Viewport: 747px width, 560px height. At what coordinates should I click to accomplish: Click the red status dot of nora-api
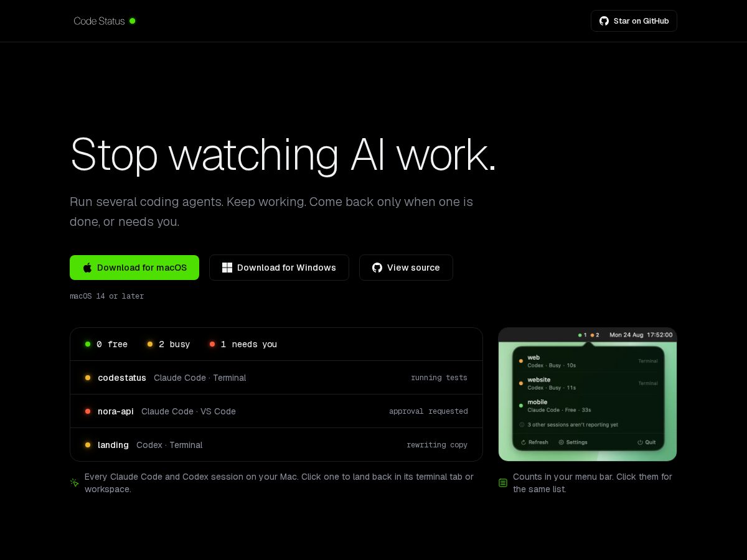pos(88,411)
